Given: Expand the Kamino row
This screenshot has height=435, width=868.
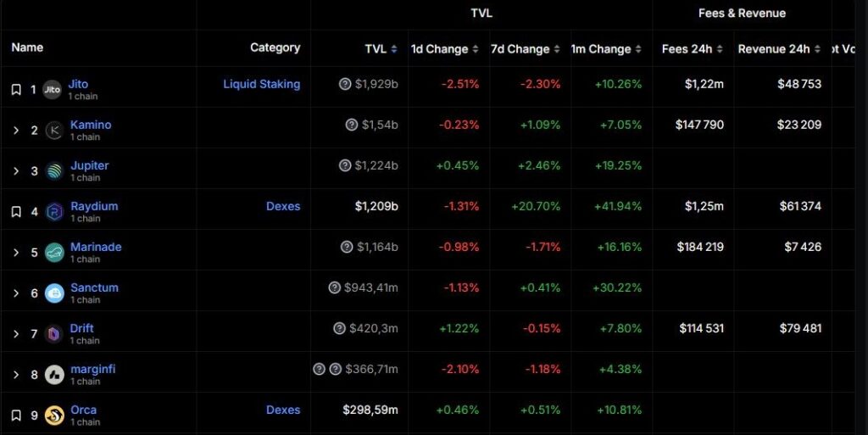Looking at the screenshot, I should click(16, 131).
